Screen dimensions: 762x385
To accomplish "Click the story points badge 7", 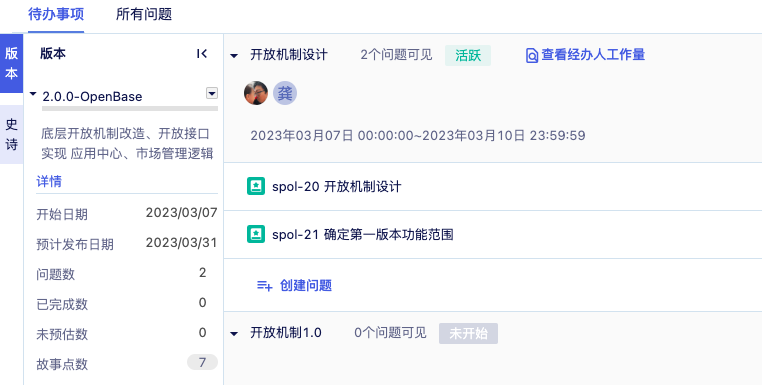I will pos(202,362).
